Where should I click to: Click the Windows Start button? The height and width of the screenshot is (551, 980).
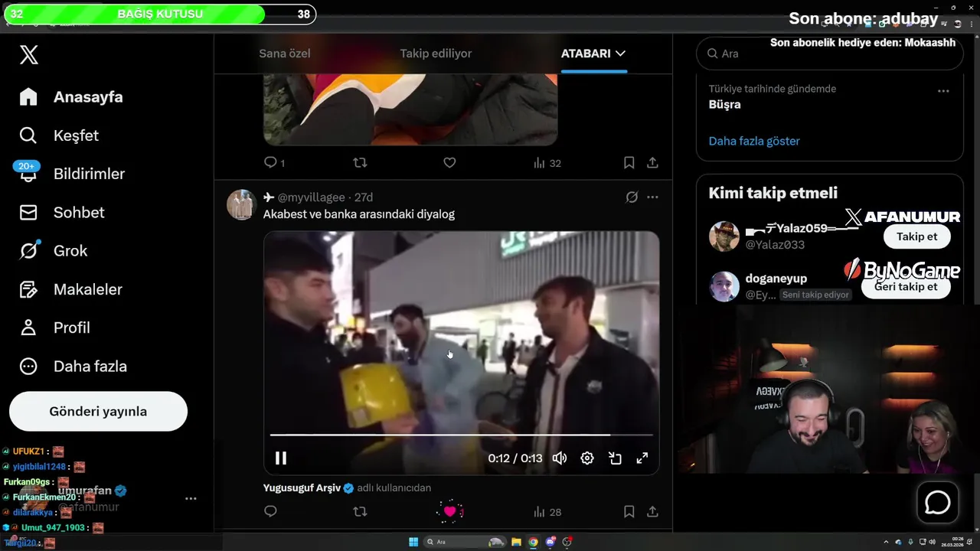[x=413, y=542]
